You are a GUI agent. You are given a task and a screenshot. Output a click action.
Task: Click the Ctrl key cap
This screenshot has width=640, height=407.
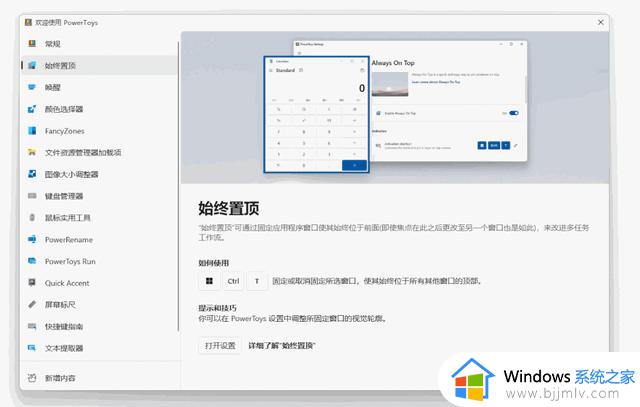point(233,281)
